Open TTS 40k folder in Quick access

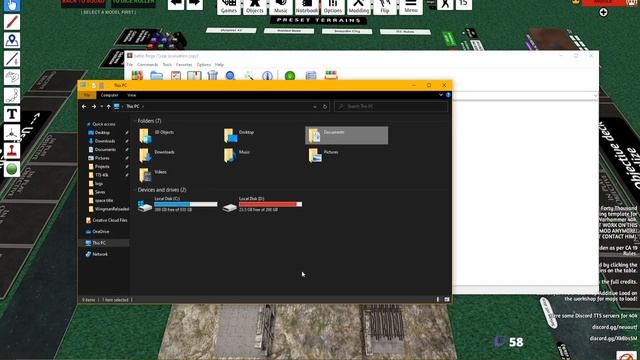coord(102,175)
